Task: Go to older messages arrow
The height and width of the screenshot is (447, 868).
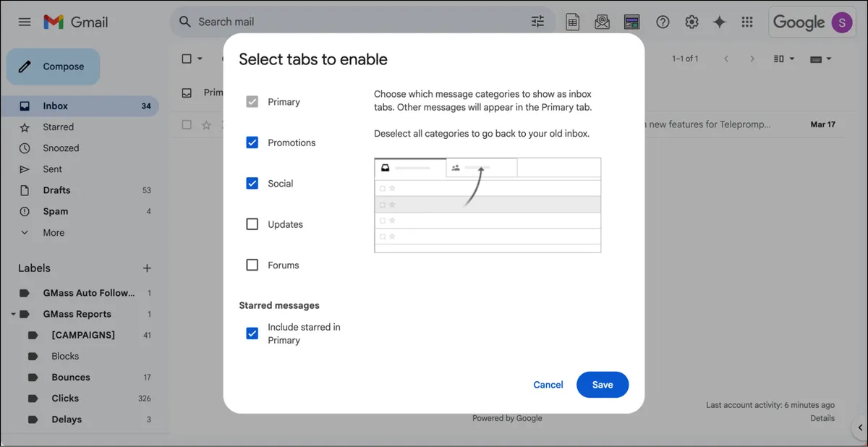Action: point(752,59)
